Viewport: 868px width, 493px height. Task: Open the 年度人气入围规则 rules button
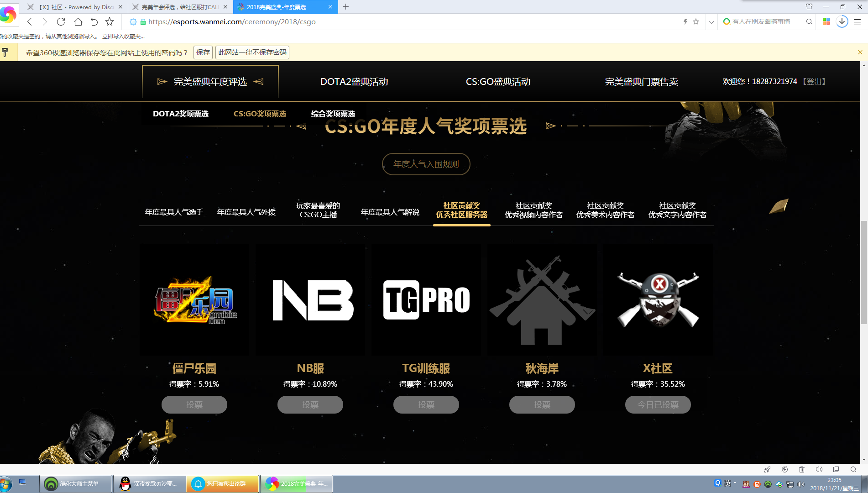(426, 164)
